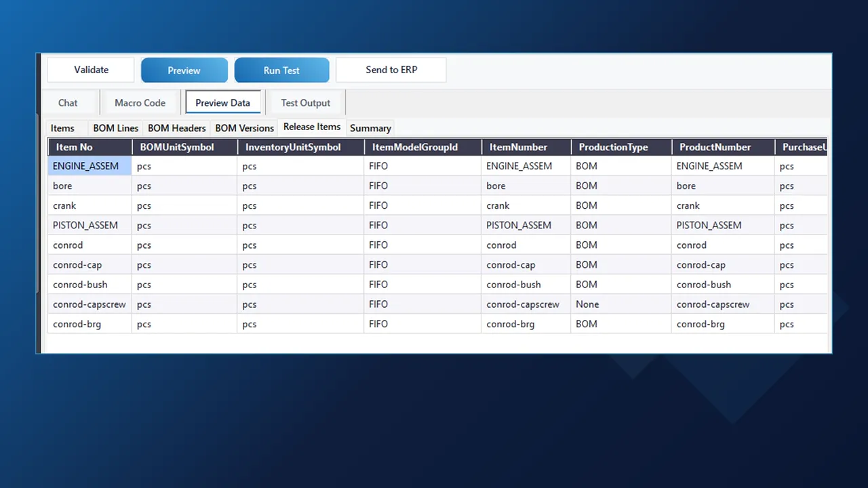
Task: Start the Run Test action
Action: tap(281, 70)
